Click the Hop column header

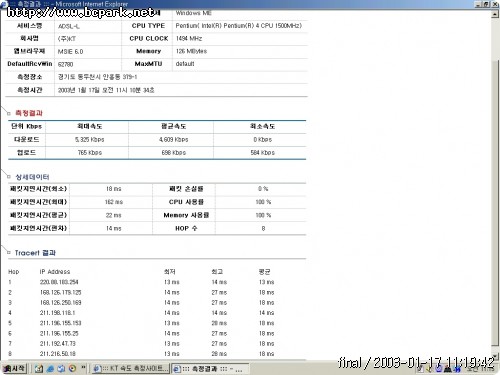pos(14,272)
